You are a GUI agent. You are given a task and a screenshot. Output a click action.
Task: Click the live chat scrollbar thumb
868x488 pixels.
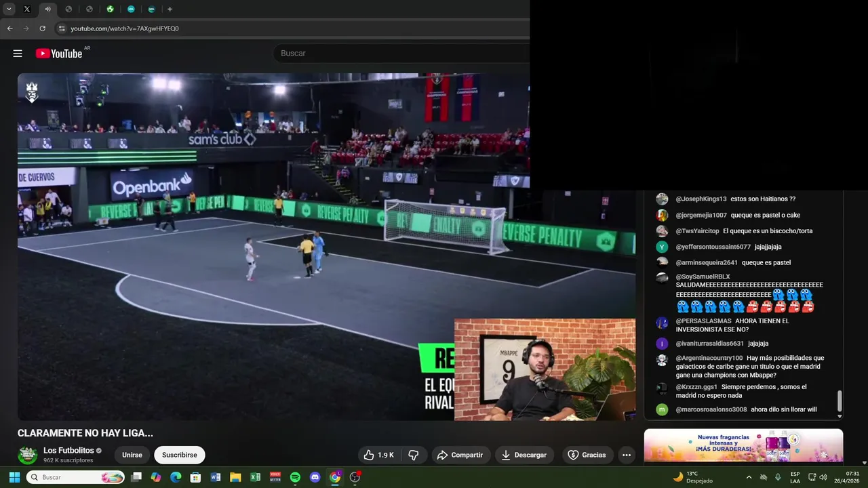click(x=840, y=401)
